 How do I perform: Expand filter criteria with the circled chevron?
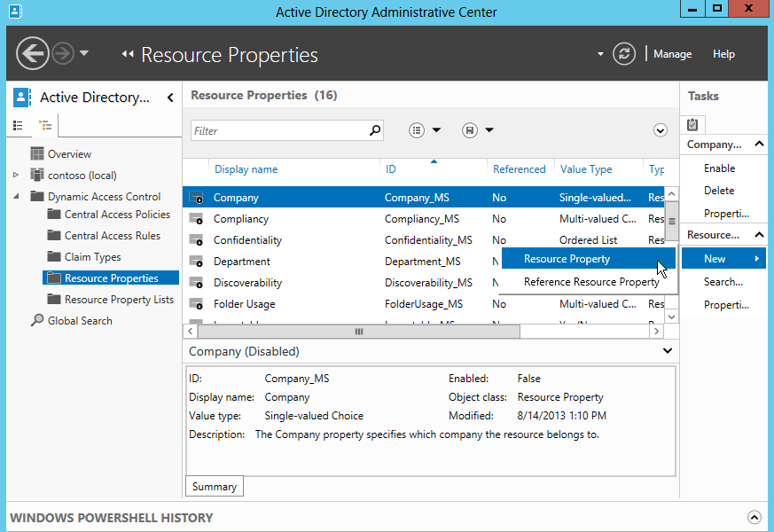(x=660, y=130)
